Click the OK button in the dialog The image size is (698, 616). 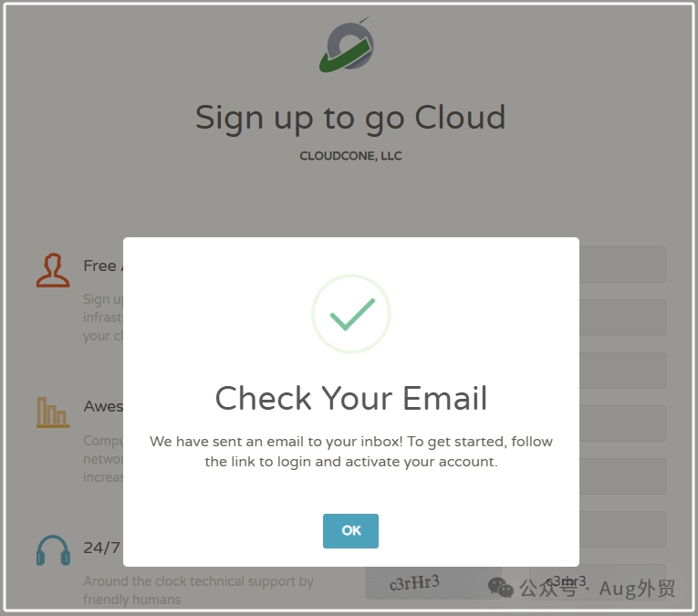350,530
